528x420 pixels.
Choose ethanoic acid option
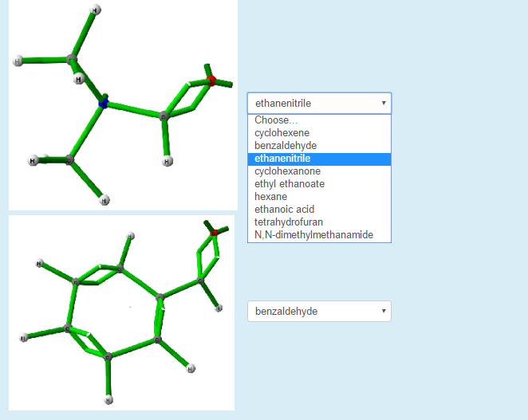point(319,210)
